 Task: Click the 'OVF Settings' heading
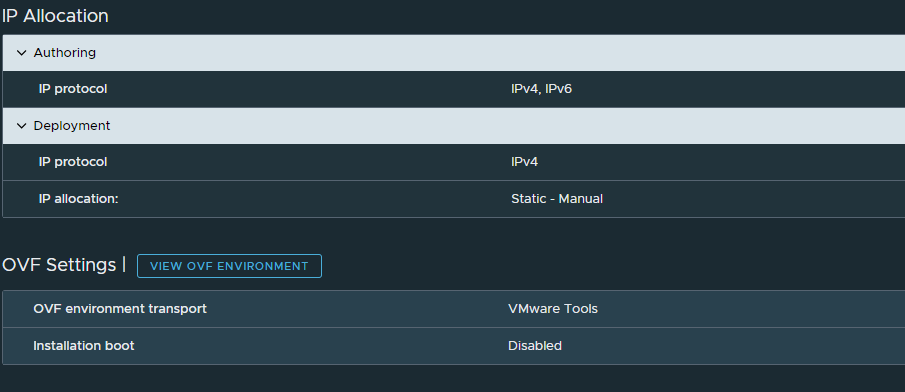(59, 265)
